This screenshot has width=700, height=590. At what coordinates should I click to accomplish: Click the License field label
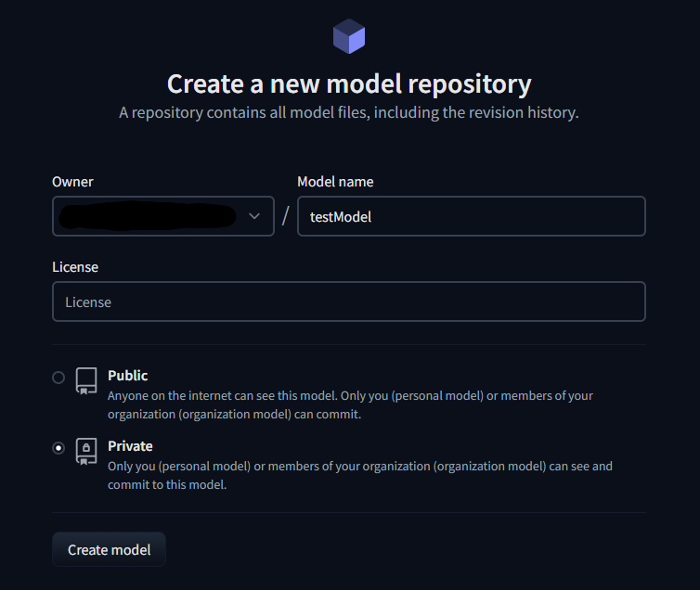[75, 266]
